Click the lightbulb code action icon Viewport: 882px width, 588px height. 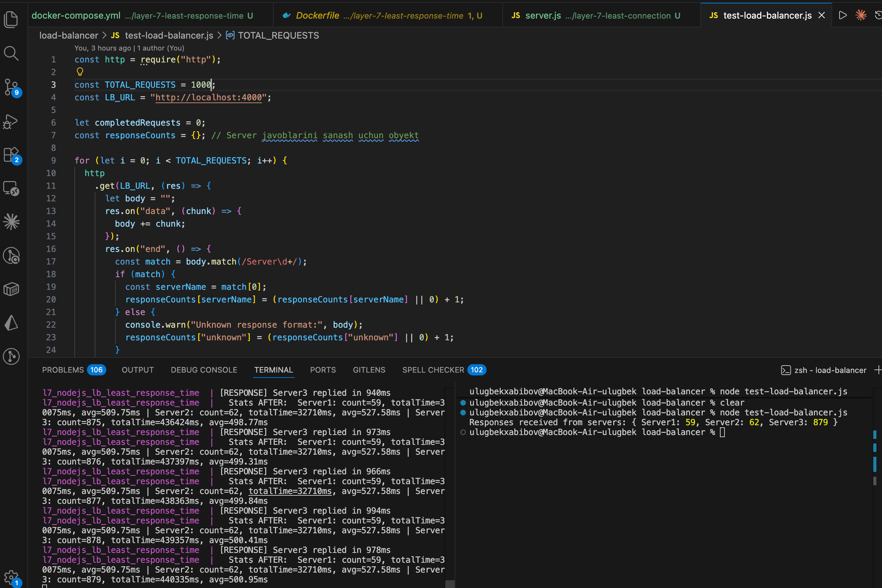pos(80,71)
